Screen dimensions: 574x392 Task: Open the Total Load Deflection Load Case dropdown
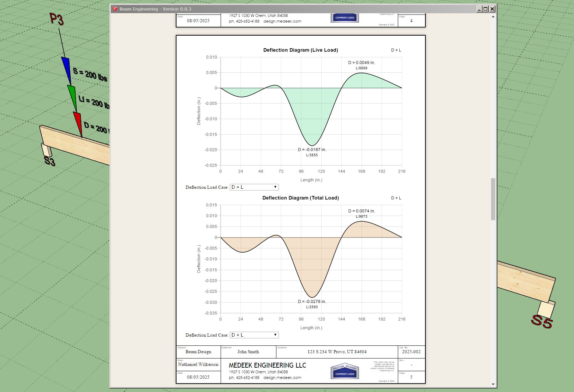(x=254, y=335)
